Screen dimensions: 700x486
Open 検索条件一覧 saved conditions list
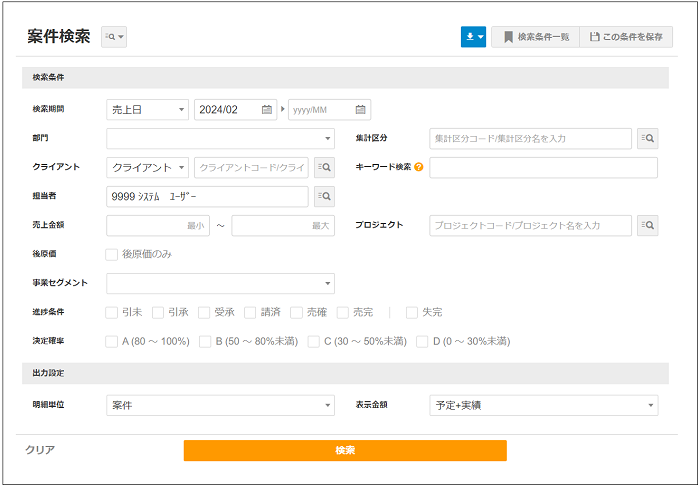535,37
